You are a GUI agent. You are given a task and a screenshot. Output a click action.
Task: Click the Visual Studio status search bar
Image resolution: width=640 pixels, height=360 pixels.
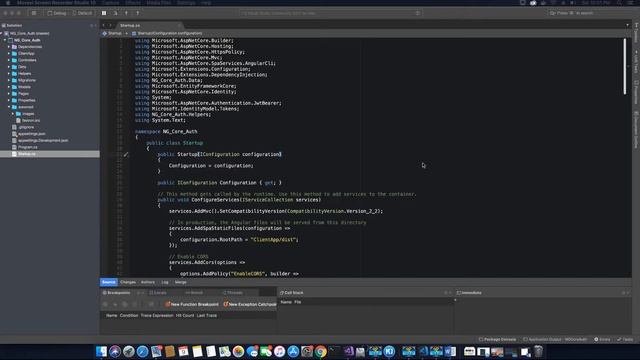[331, 13]
